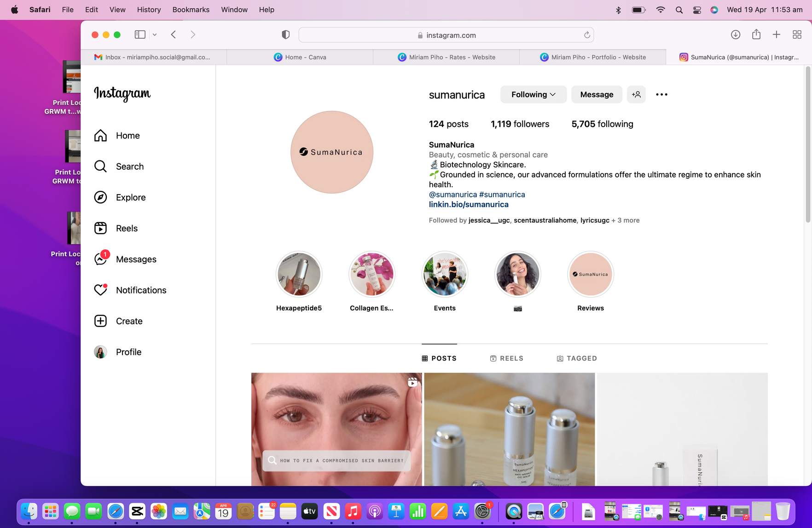Switch to the Gmail Inbox tab

pyautogui.click(x=153, y=57)
